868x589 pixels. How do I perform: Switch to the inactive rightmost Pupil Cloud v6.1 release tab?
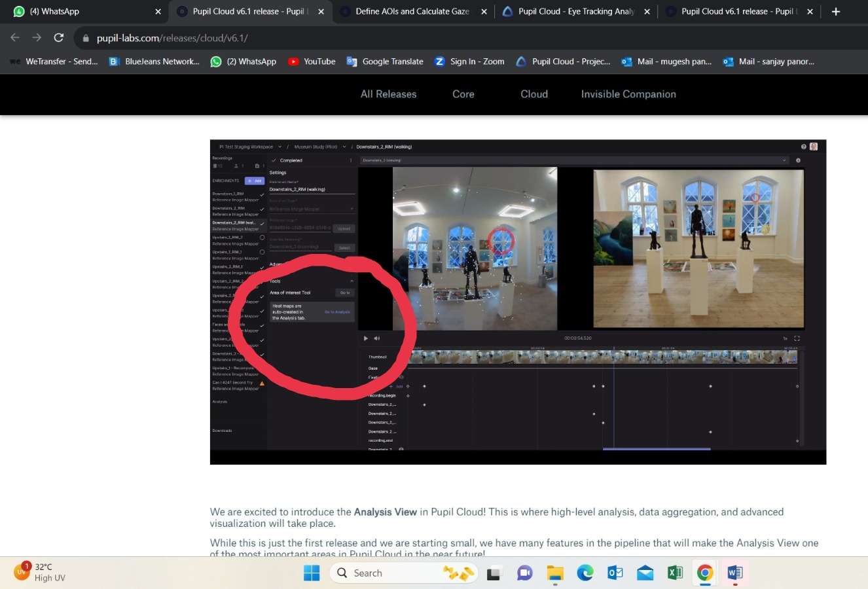[x=739, y=11]
